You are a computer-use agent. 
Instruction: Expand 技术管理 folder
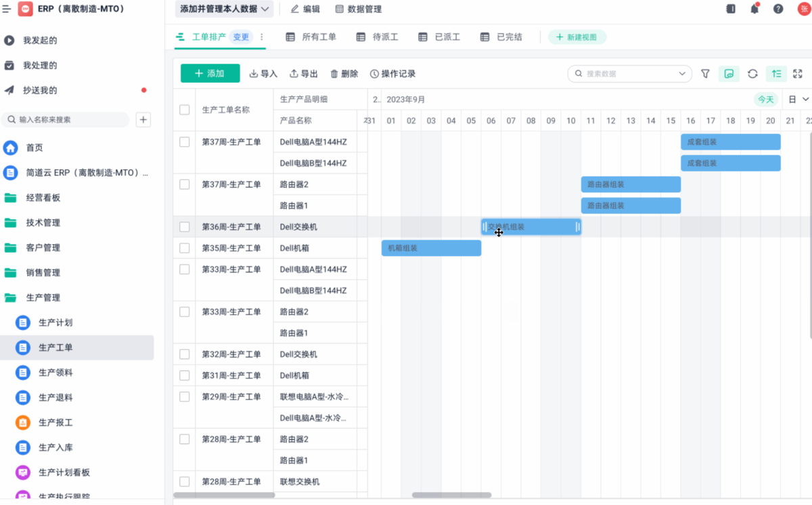click(43, 223)
